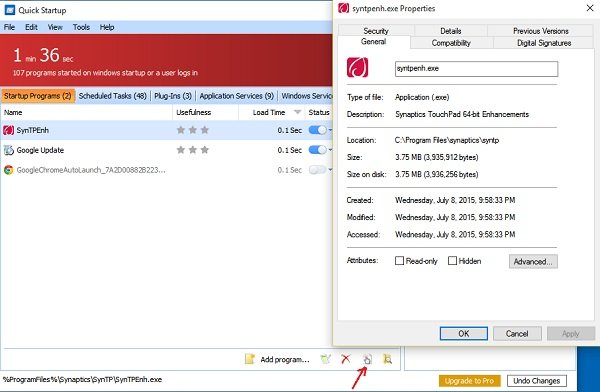Viewport: 600px width, 392px height.
Task: Click the type of file Application (.exe) text
Action: point(422,97)
